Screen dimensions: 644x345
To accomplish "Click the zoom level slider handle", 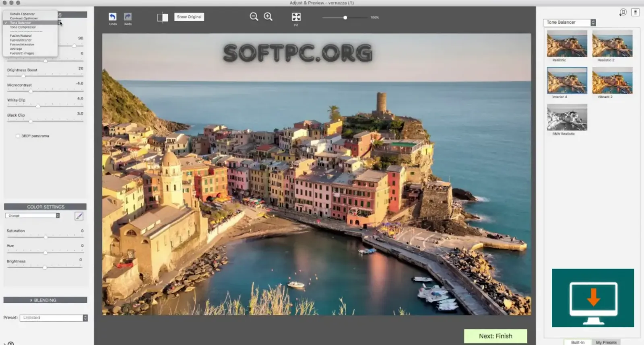I will [345, 18].
